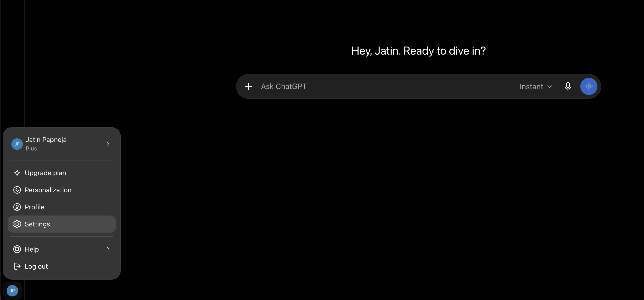
Task: Click the Profile person icon
Action: tap(17, 207)
